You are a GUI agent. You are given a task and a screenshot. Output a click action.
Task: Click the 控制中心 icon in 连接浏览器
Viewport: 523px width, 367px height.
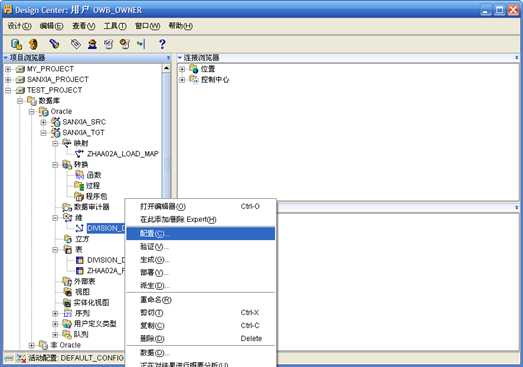tap(194, 80)
